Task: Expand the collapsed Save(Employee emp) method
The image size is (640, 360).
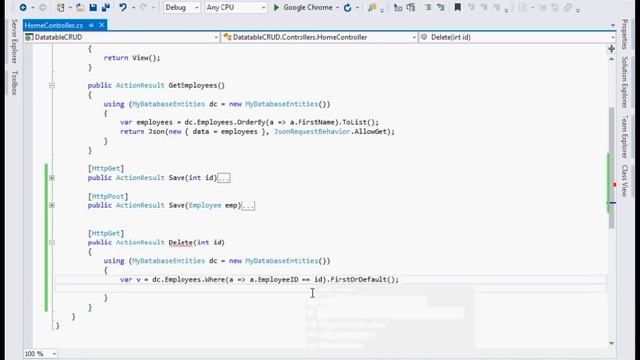Action: click(x=52, y=205)
